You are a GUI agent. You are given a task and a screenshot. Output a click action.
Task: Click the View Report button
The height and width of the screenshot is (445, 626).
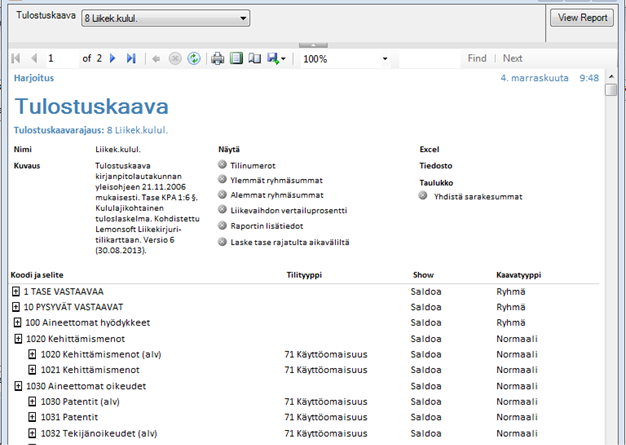click(582, 18)
